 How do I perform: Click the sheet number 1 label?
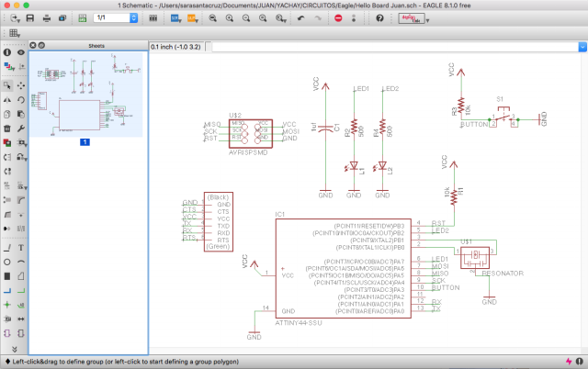(85, 142)
